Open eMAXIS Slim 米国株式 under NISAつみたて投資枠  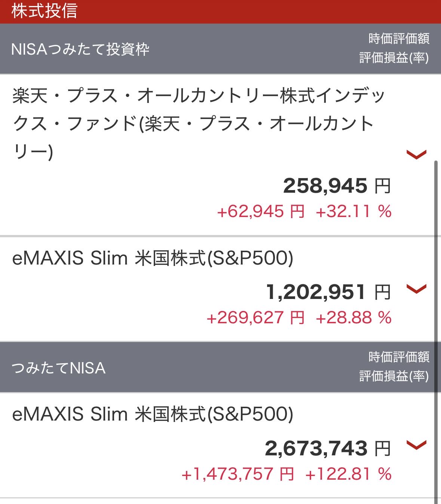(x=152, y=258)
